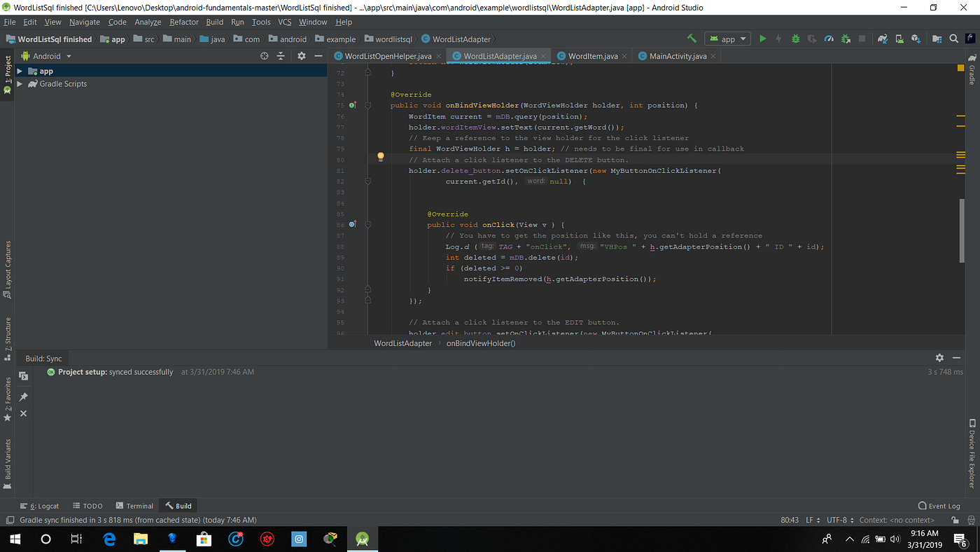Debug the app with the bug icon
Image resolution: width=980 pixels, height=552 pixels.
click(x=795, y=39)
